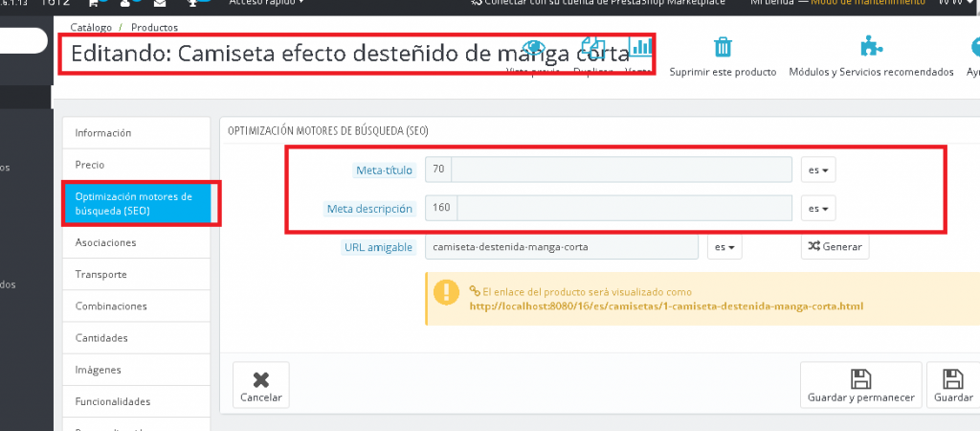Click the Meta descripción text field
The height and width of the screenshot is (431, 980).
point(624,208)
